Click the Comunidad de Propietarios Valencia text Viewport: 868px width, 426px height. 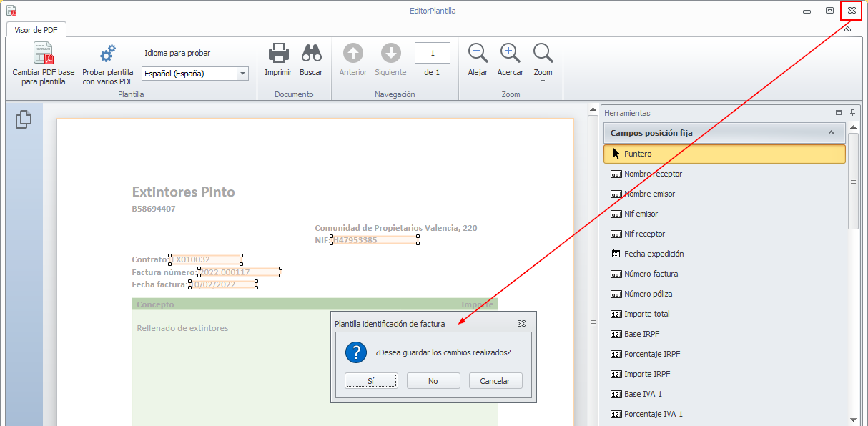tap(396, 228)
